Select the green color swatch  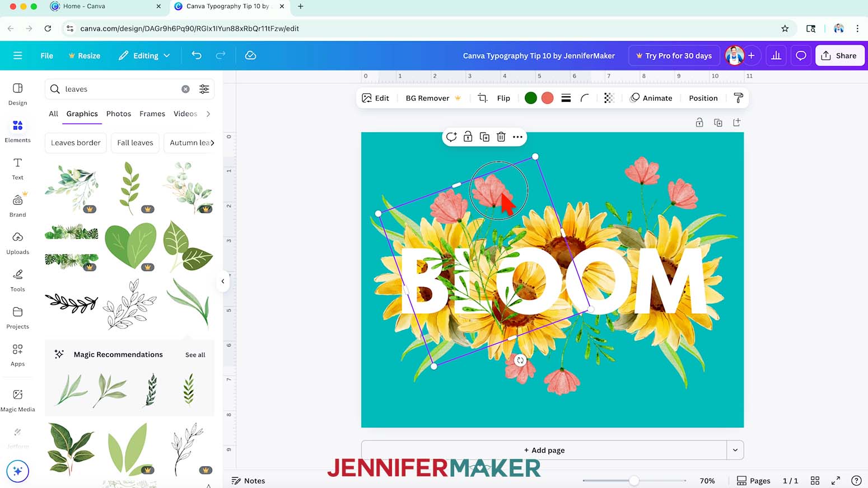(531, 98)
